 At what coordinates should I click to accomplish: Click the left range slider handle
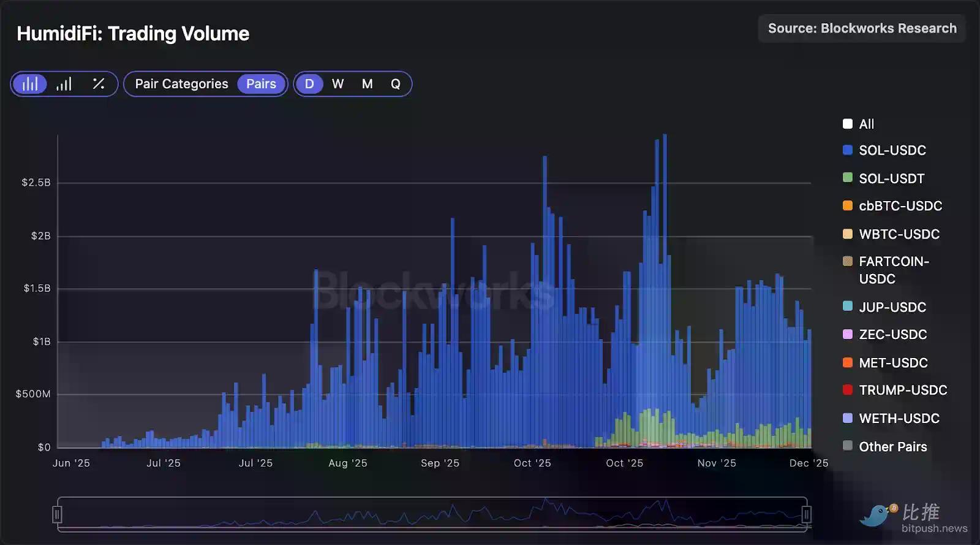(x=57, y=514)
